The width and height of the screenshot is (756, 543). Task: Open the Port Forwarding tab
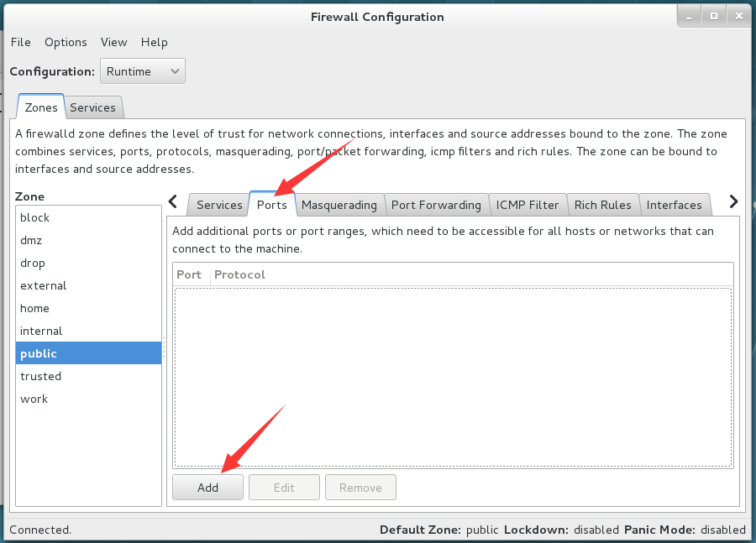pos(436,205)
